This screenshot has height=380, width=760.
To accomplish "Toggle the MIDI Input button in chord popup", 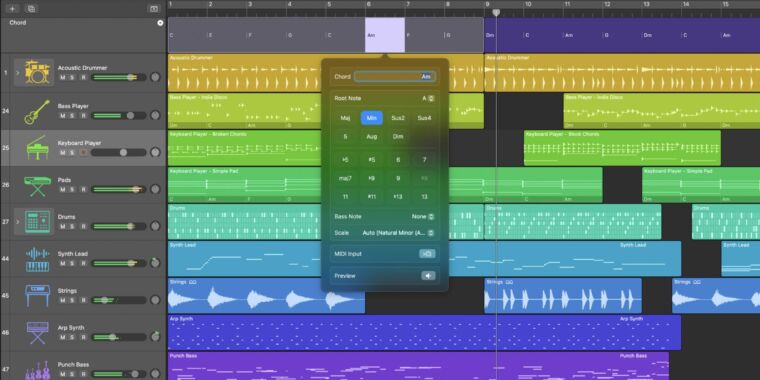I will [427, 253].
